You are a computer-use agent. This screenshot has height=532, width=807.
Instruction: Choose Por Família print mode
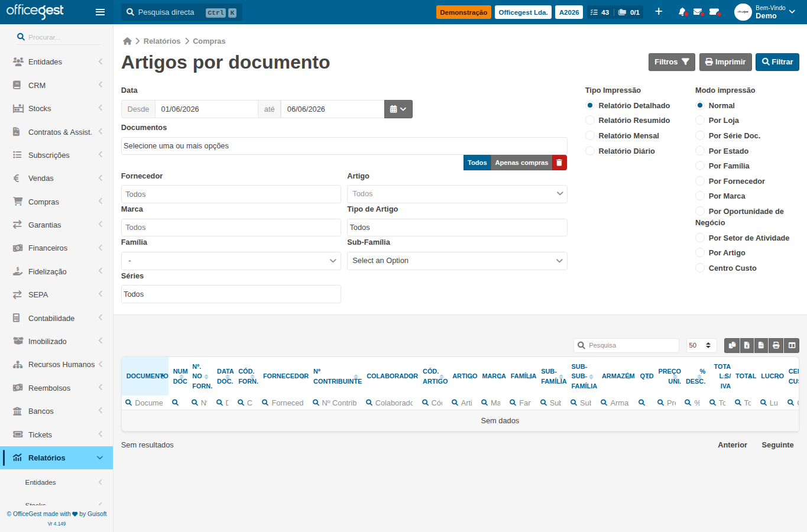pos(700,166)
